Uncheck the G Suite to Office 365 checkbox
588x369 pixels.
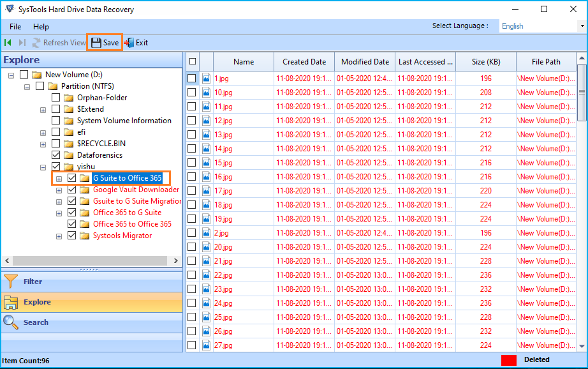(x=71, y=178)
